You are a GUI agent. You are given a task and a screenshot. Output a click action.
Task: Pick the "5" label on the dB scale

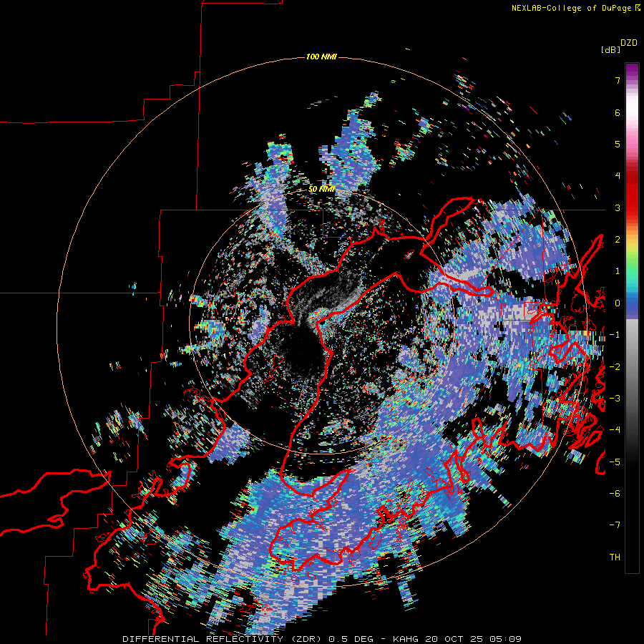[618, 144]
